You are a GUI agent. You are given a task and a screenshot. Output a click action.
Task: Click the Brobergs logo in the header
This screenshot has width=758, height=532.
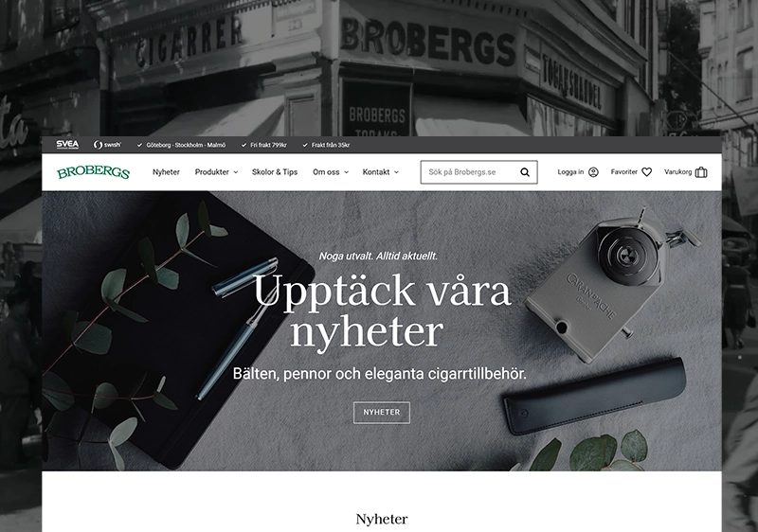(93, 172)
